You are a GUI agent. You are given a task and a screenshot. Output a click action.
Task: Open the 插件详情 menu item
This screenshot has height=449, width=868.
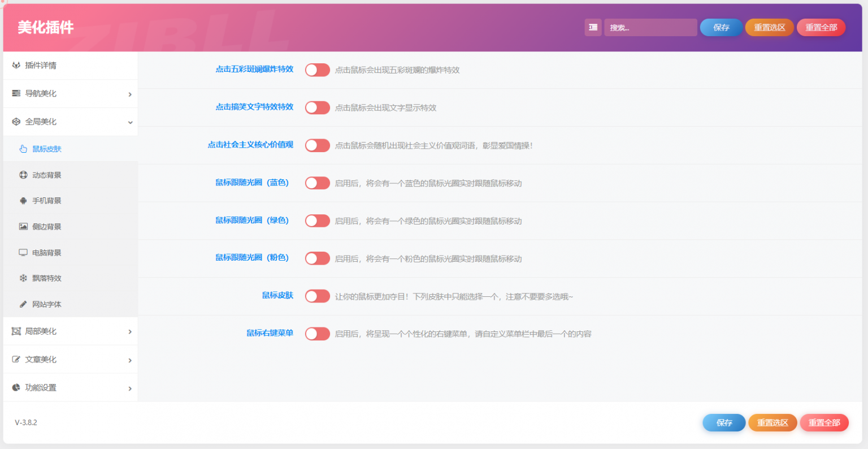[x=71, y=66]
